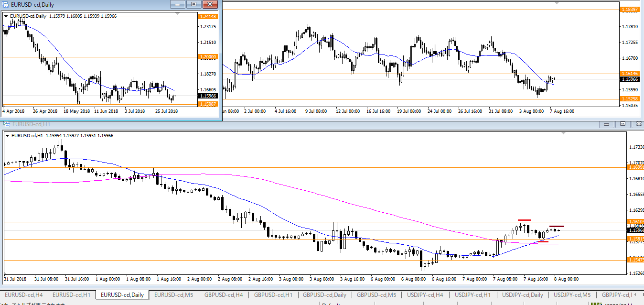644x305 pixels.
Task: Click the 1.24148 price label in Daily chart
Action: click(208, 16)
